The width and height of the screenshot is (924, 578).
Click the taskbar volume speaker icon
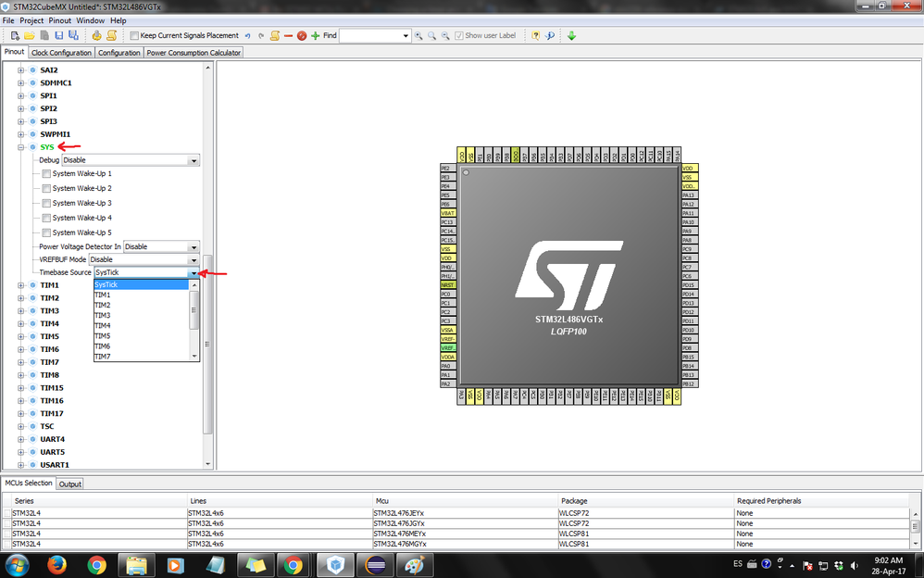[855, 566]
